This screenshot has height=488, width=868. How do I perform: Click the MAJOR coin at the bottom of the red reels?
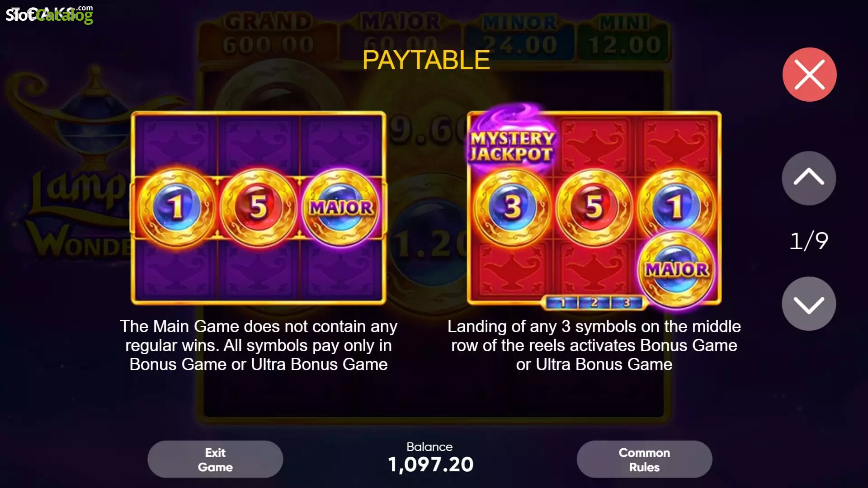coord(677,269)
